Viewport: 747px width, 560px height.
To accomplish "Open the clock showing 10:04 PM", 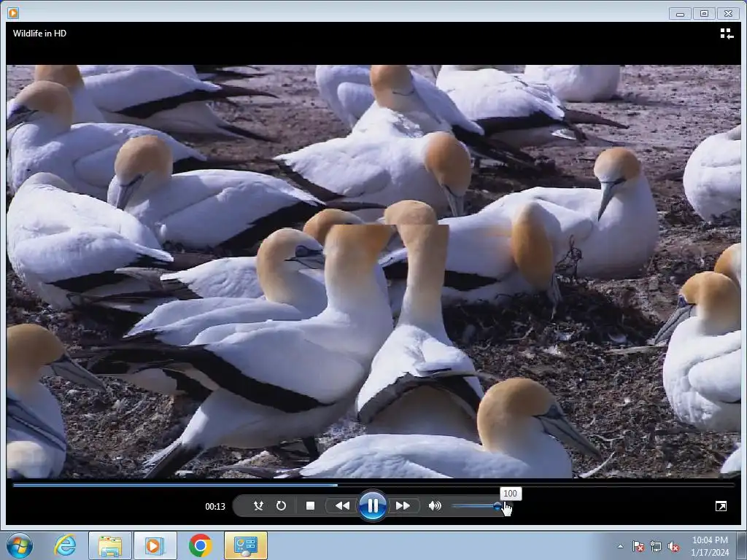I will tap(710, 546).
